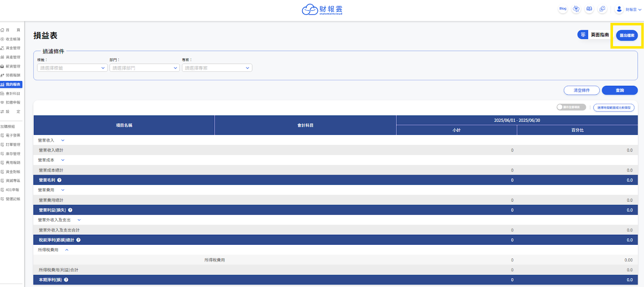Click the help icon beside 營業毛利
644x287 pixels.
coord(59,180)
